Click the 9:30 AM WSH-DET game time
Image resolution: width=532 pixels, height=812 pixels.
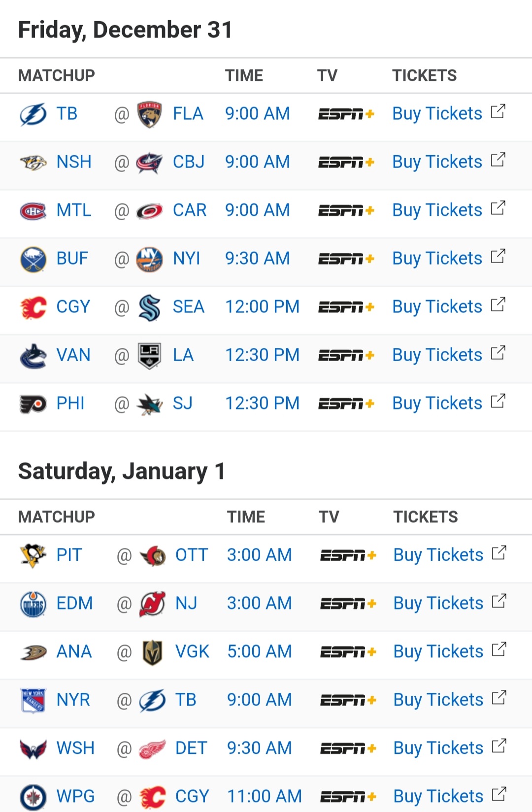(x=259, y=748)
